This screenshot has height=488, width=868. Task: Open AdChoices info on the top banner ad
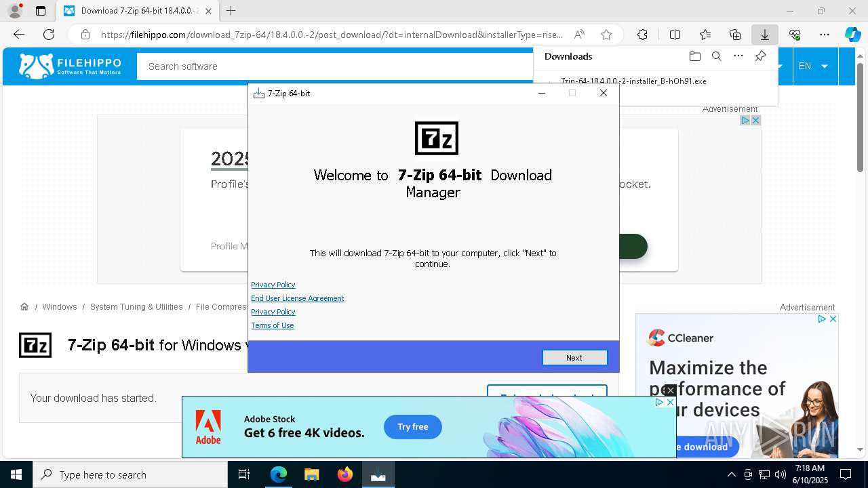click(745, 121)
